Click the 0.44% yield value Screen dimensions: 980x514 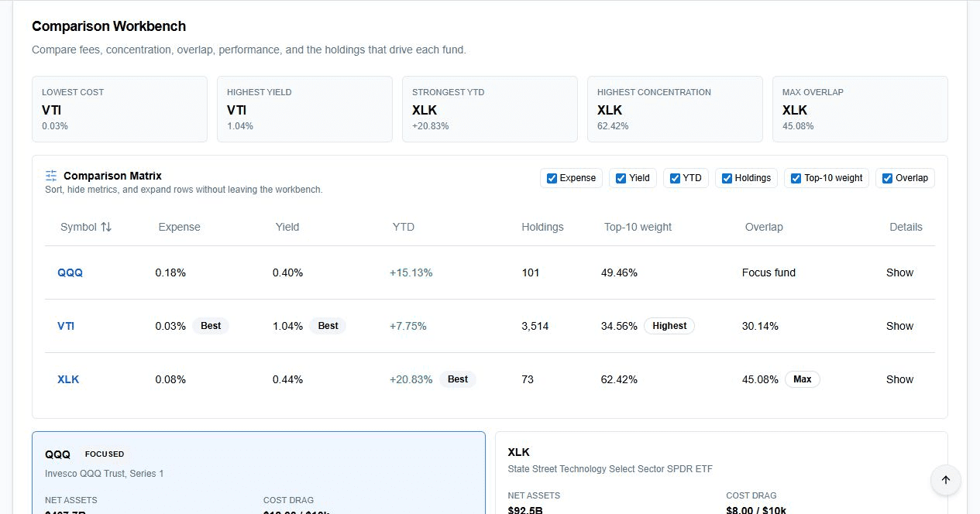(287, 379)
